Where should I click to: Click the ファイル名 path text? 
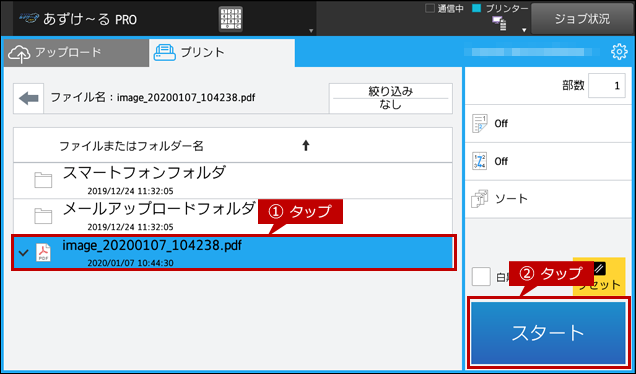tap(153, 97)
